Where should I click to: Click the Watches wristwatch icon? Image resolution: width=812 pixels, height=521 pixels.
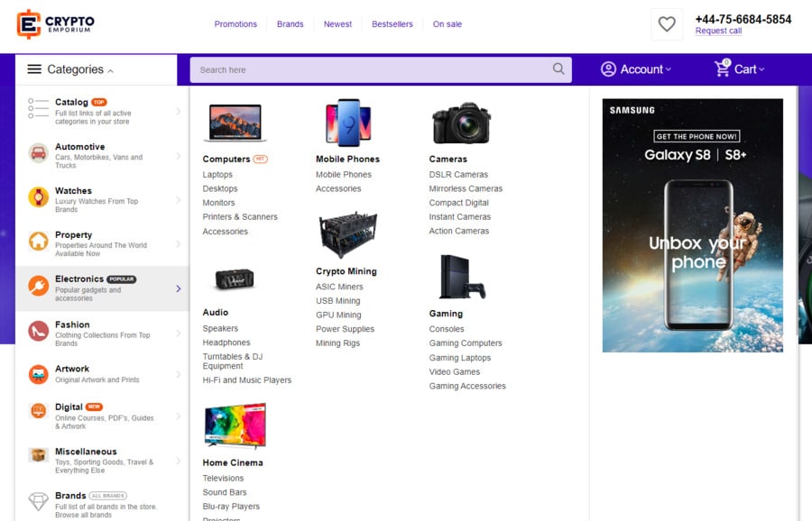pos(38,197)
